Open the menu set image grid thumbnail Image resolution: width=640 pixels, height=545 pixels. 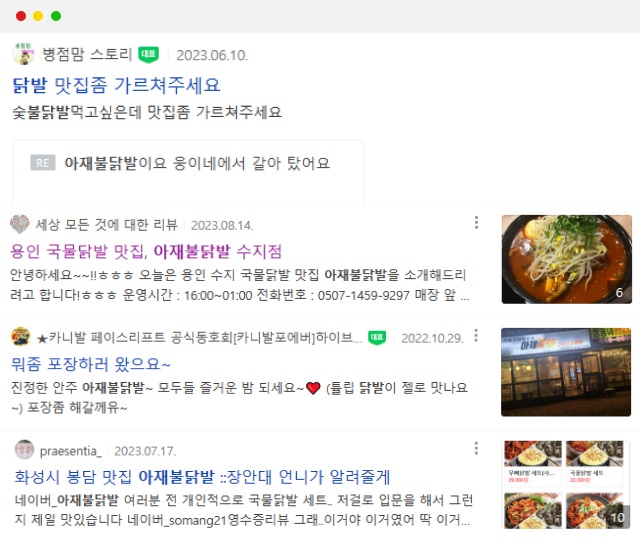point(566,485)
